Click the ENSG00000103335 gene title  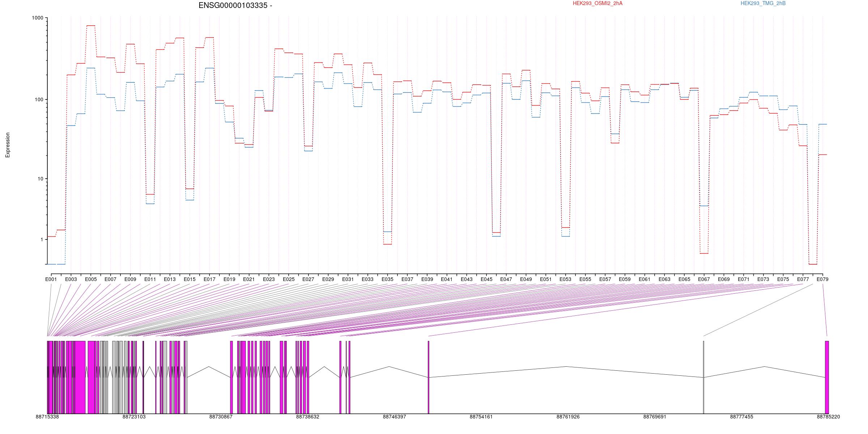[235, 5]
